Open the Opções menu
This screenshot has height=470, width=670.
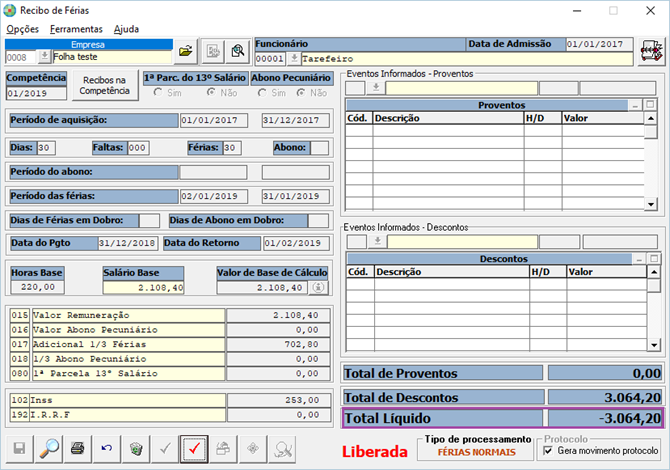click(23, 29)
